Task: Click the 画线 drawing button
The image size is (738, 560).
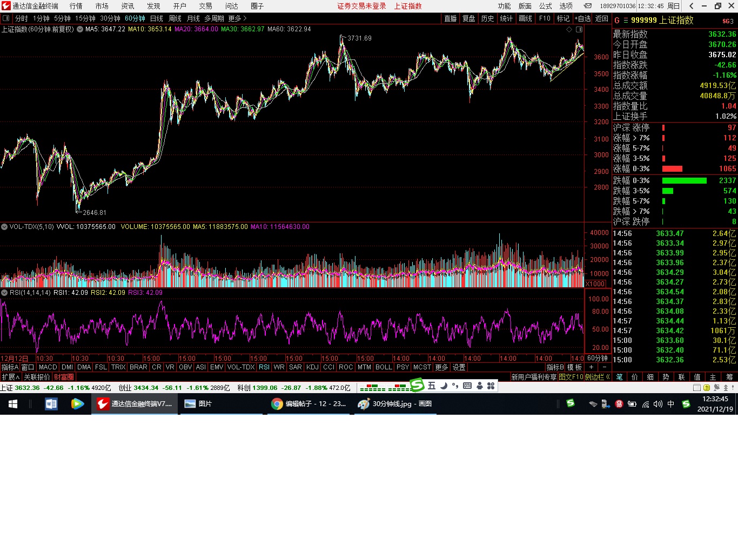Action: [525, 18]
